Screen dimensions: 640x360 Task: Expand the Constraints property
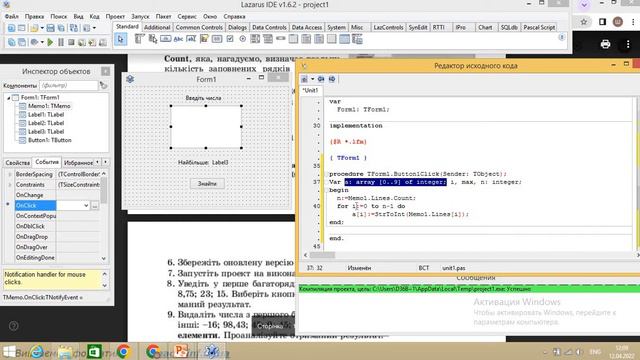click(x=10, y=185)
